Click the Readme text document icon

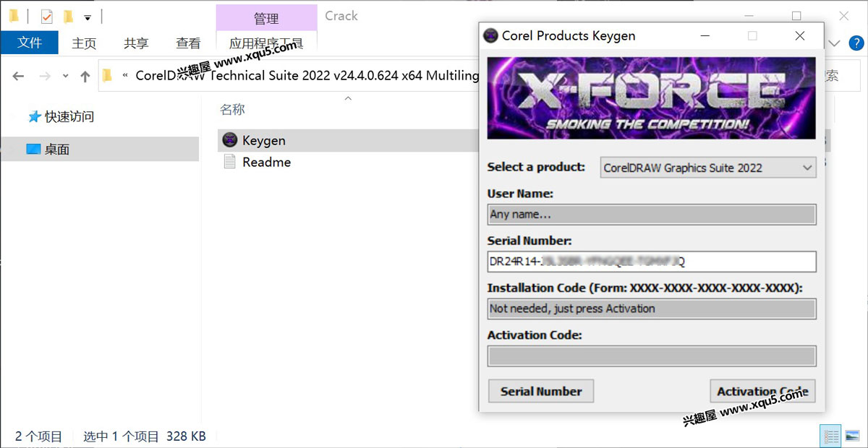click(x=230, y=162)
